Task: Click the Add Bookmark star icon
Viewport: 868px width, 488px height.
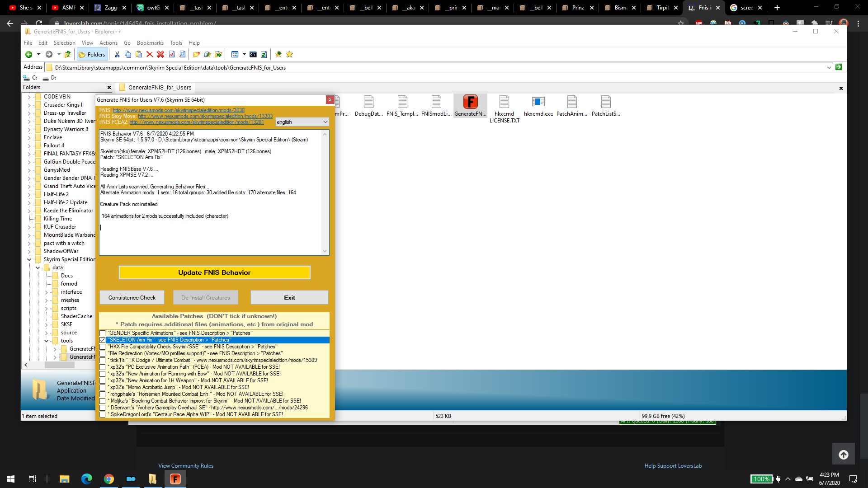Action: tap(278, 55)
